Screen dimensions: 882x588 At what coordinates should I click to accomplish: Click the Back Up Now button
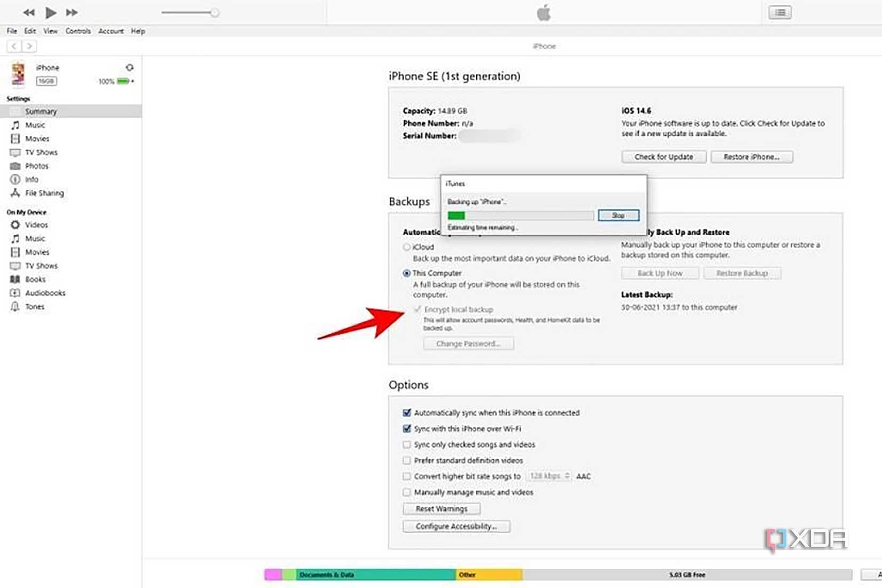(660, 273)
